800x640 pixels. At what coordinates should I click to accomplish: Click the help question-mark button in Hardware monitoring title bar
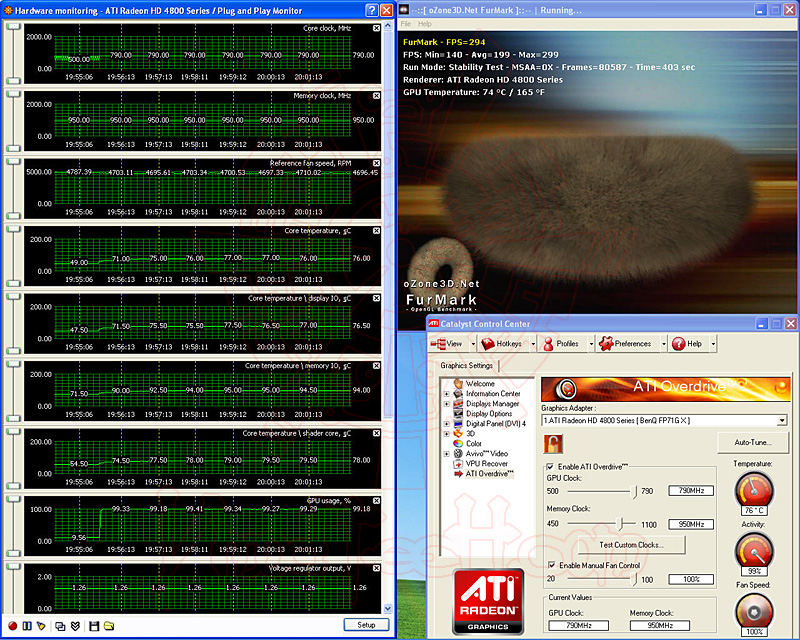coord(372,10)
